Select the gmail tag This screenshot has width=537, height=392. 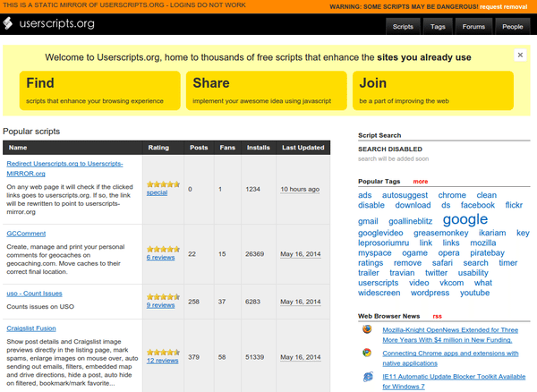tap(368, 221)
